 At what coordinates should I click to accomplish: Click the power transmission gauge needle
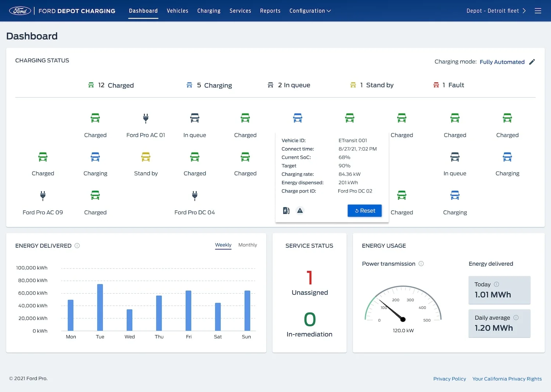(x=392, y=310)
